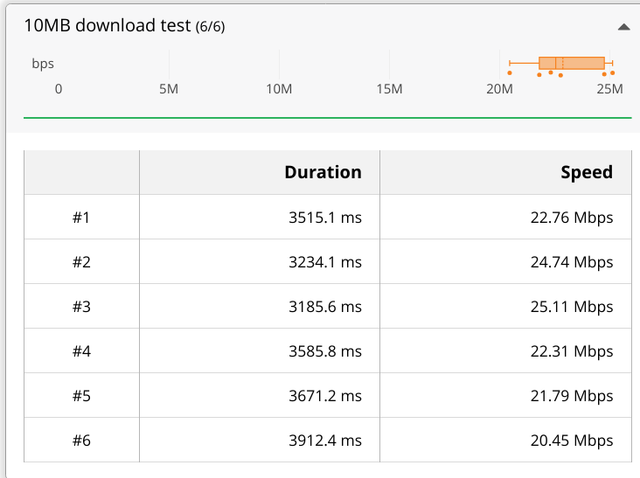Click the 5M axis label

(169, 89)
